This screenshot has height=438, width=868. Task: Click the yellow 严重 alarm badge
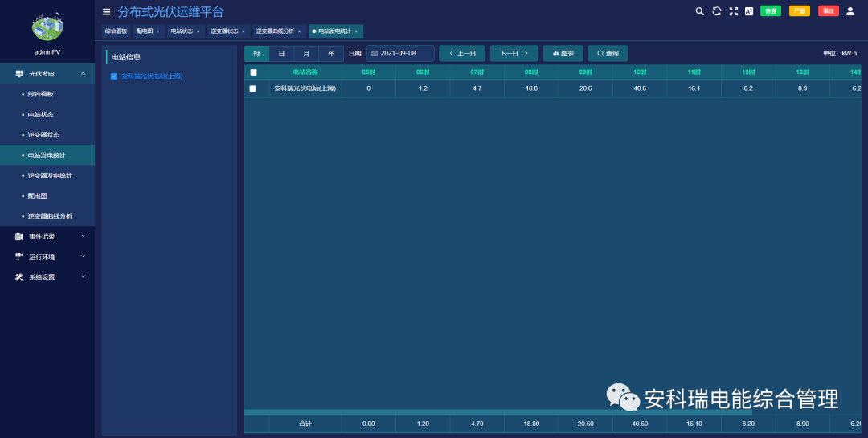click(800, 11)
